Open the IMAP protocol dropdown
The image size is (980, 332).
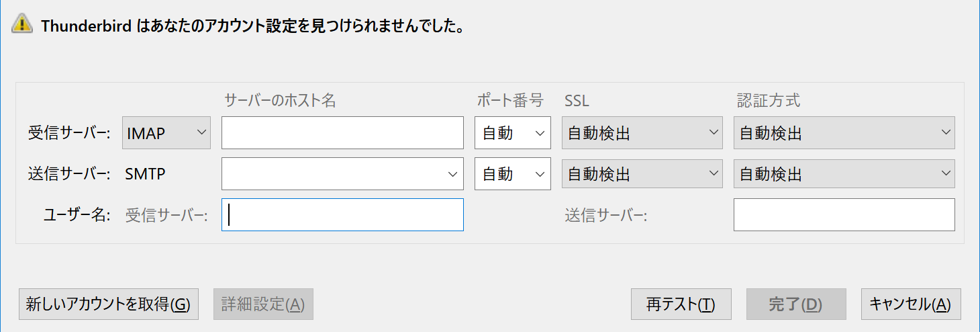[x=166, y=133]
